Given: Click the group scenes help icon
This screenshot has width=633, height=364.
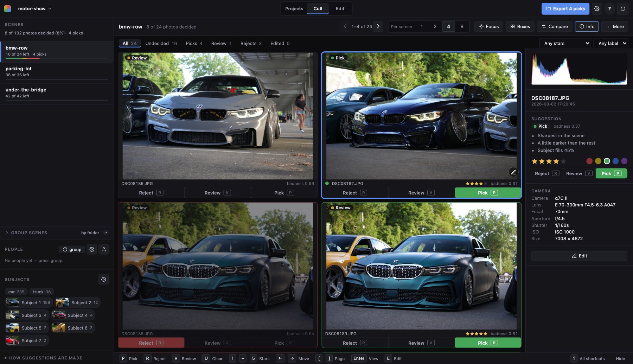Looking at the screenshot, I should point(106,233).
